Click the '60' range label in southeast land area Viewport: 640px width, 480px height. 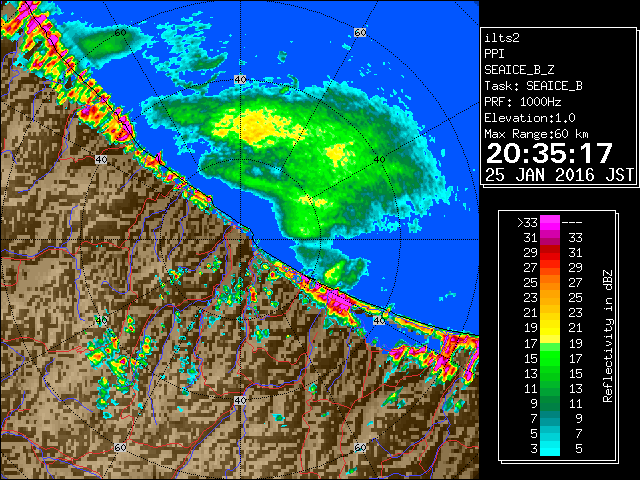tap(360, 447)
